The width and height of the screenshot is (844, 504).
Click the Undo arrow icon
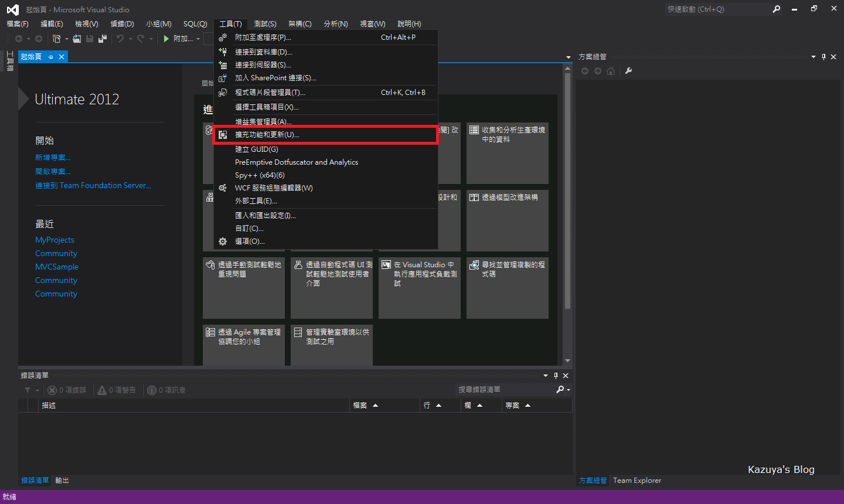[120, 39]
